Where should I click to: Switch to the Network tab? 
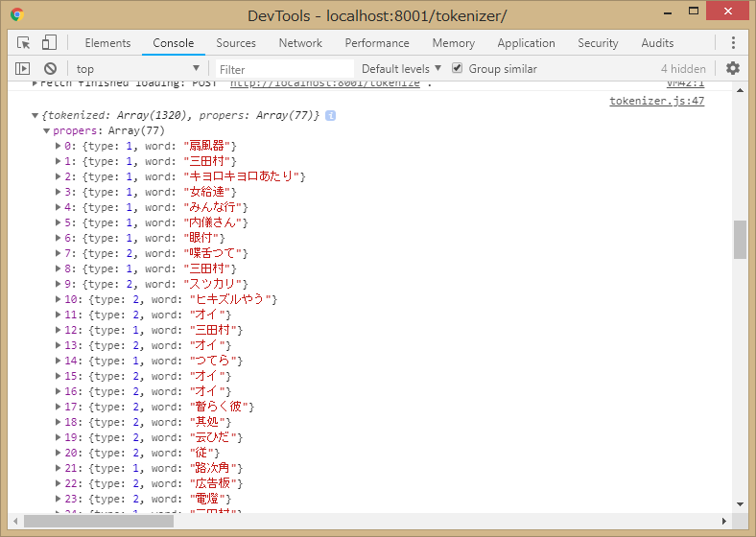[300, 43]
